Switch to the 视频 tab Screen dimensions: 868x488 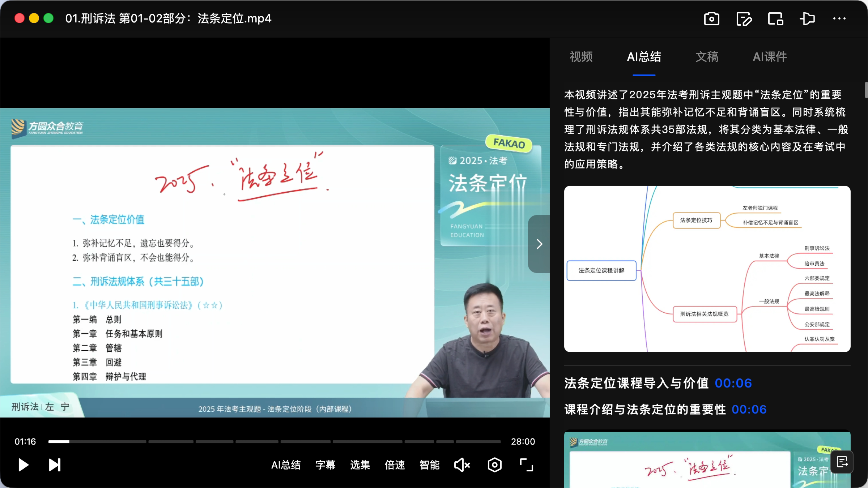[581, 57]
